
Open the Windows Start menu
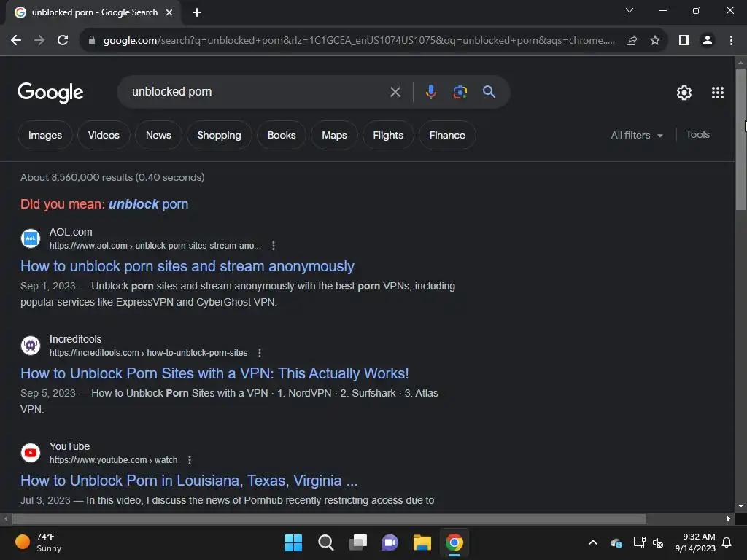coord(293,542)
